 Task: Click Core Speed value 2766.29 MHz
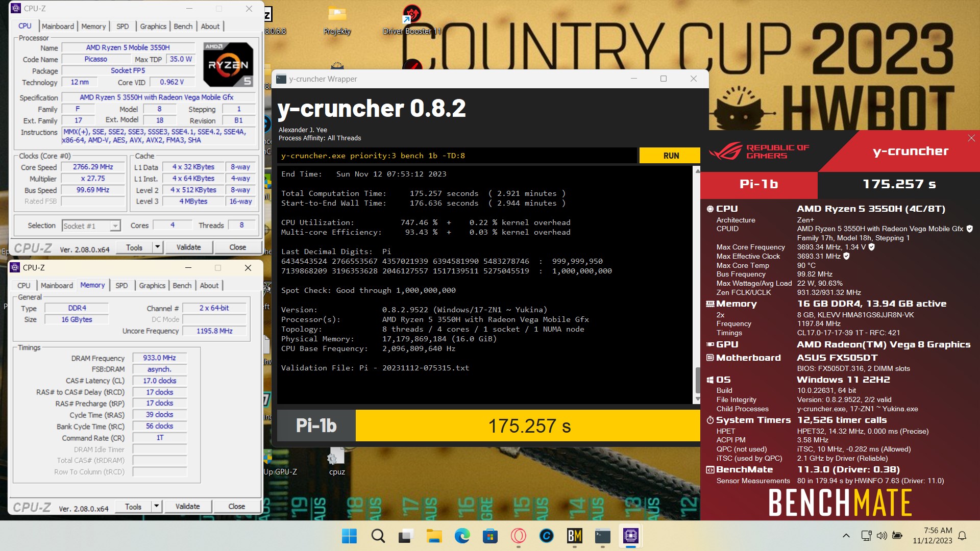point(93,167)
